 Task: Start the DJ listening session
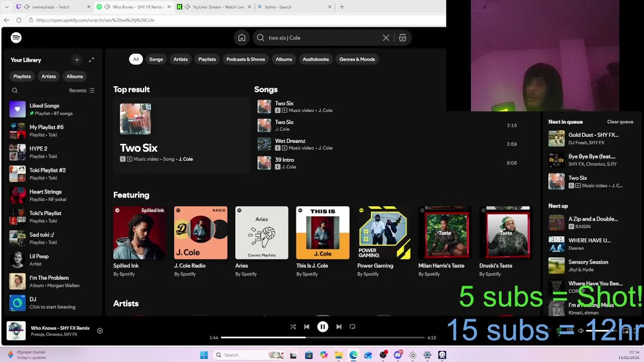52,303
